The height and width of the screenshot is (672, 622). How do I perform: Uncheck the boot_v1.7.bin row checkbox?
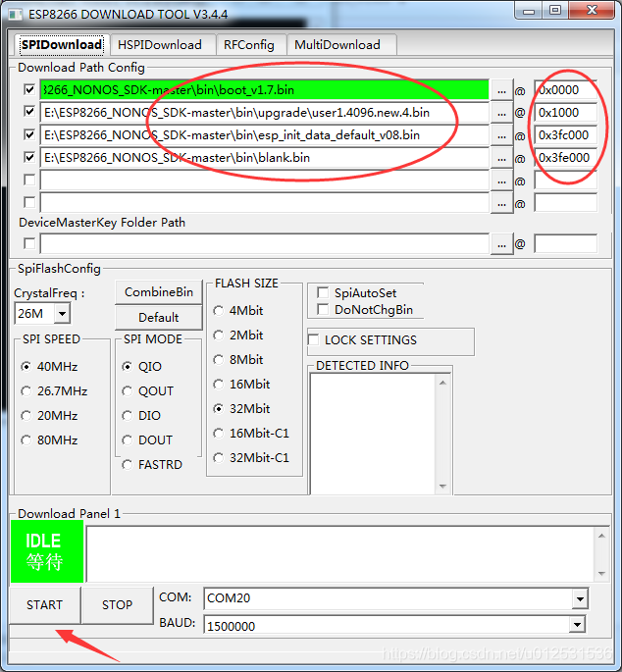tap(29, 89)
